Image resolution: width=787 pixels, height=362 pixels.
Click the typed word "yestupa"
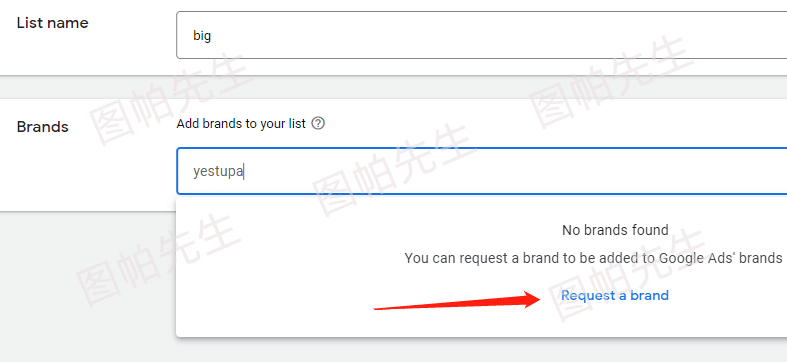[x=218, y=172]
